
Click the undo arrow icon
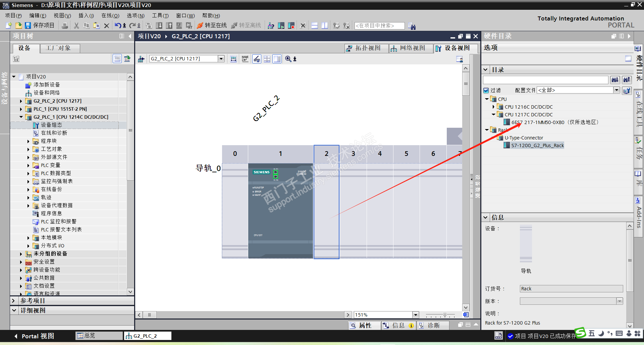pos(118,25)
